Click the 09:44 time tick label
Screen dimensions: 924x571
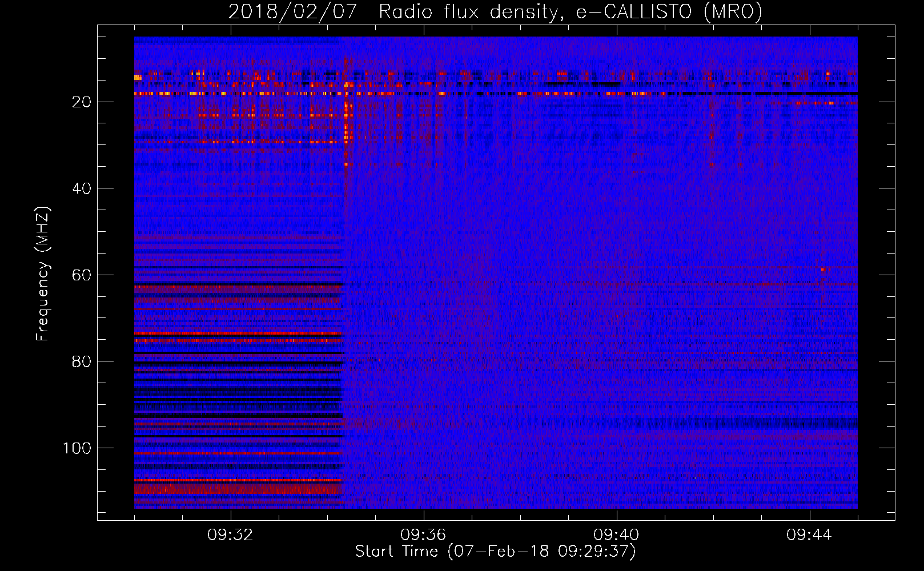click(x=809, y=535)
